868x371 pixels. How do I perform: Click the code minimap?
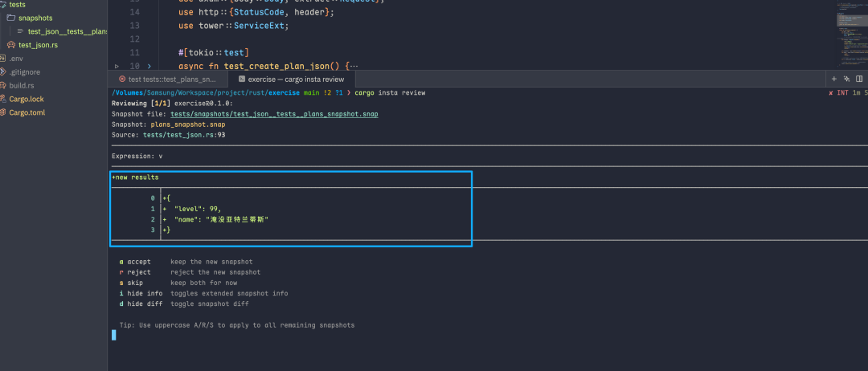(x=851, y=33)
